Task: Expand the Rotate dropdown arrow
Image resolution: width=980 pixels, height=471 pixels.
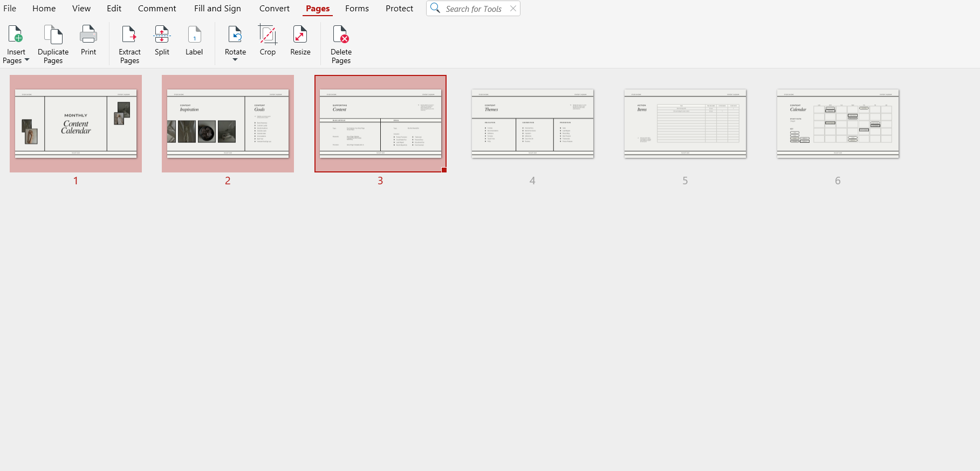Action: click(x=235, y=60)
